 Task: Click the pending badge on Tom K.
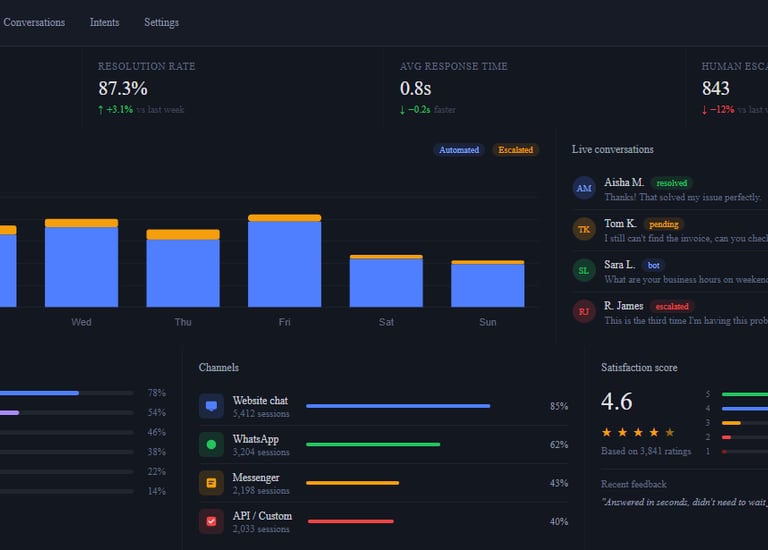point(664,224)
